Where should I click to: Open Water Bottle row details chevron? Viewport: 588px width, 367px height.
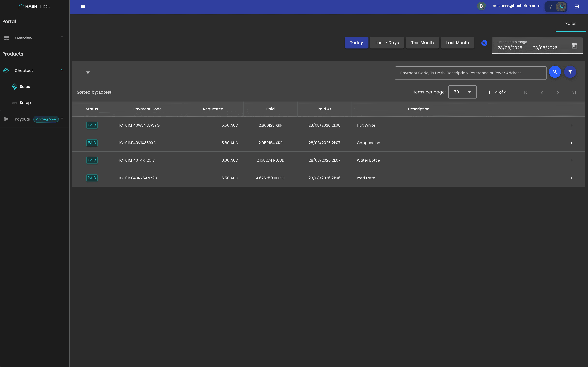coord(571,160)
